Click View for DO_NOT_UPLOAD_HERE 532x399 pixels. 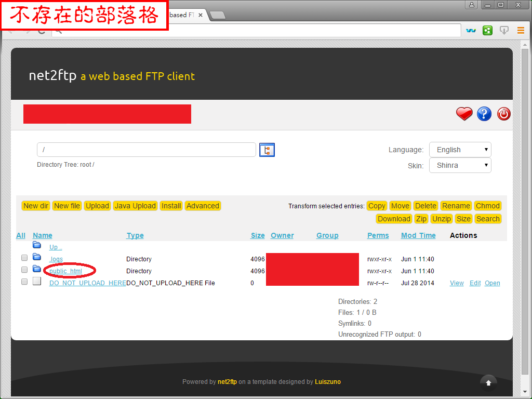457,283
